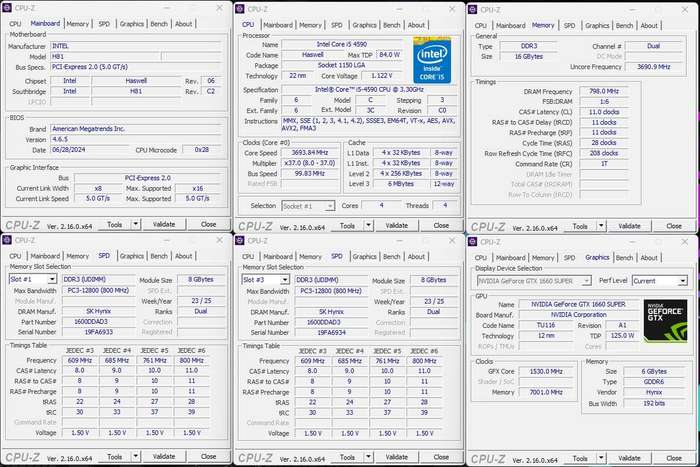Image resolution: width=700 pixels, height=467 pixels.
Task: Select the GFX Core '1530.0 MHz' value
Action: (x=546, y=371)
